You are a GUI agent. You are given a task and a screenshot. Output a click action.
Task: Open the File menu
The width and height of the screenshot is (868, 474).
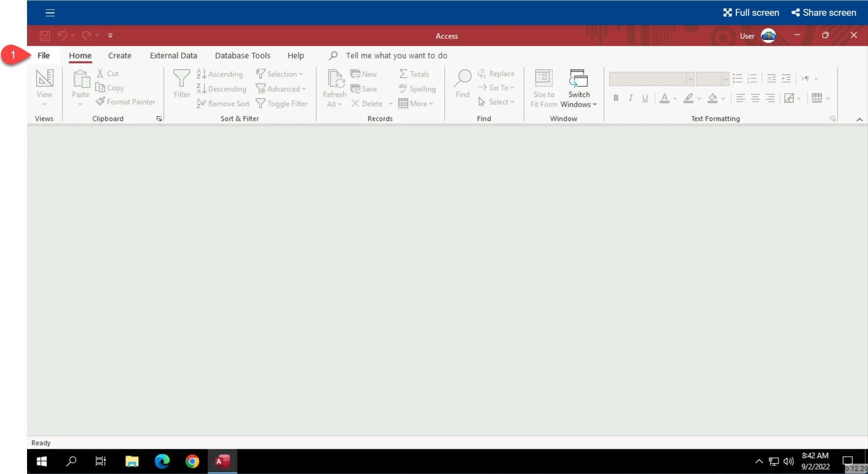click(44, 55)
